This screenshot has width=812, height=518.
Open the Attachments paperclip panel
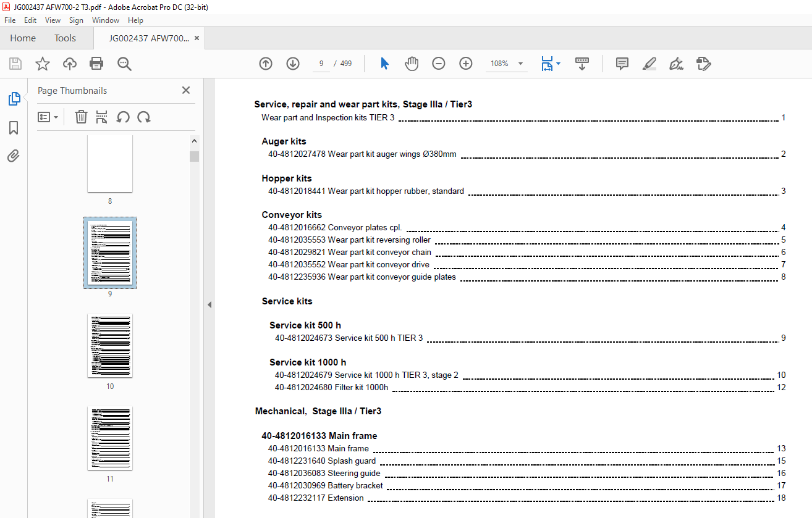(x=14, y=156)
